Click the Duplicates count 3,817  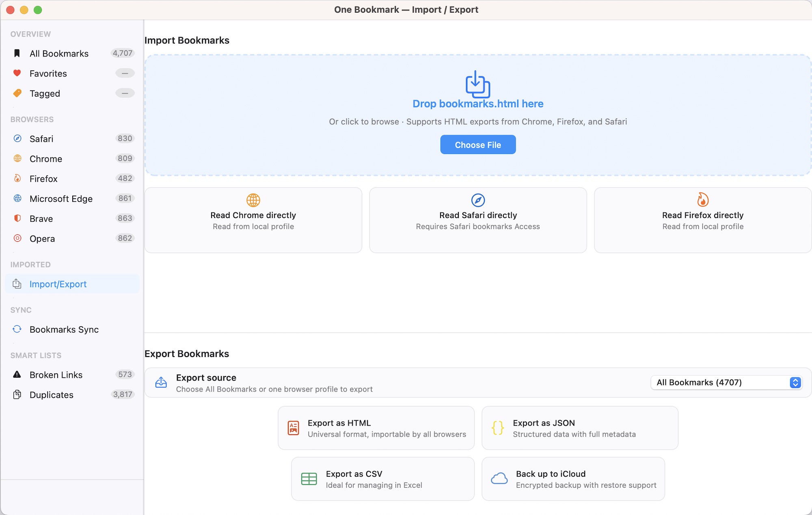[123, 394]
